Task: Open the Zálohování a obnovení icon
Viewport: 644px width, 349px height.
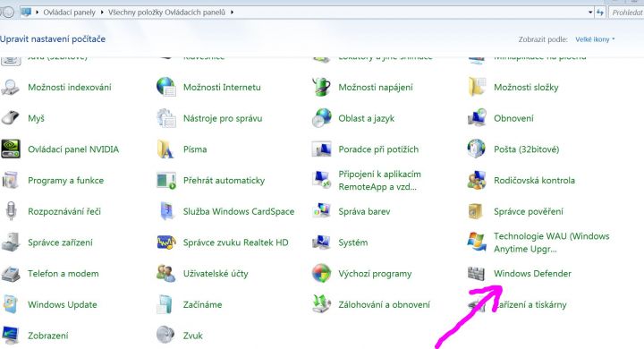Action: click(322, 304)
